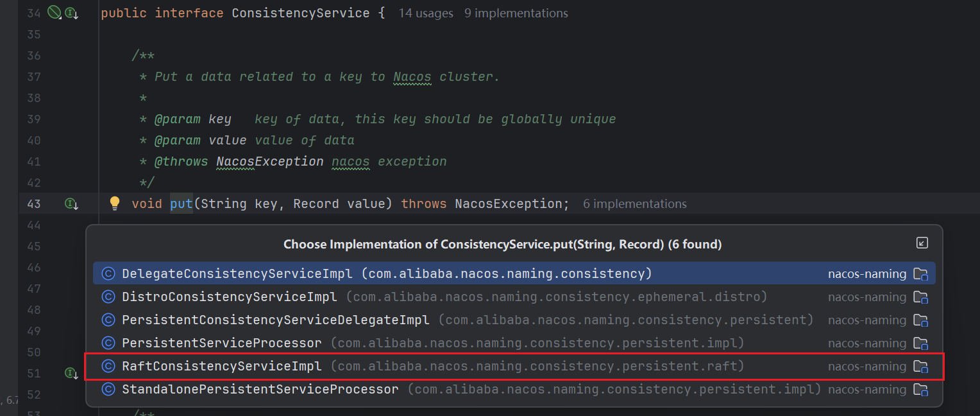980x416 pixels.
Task: Click the Record parameter type on line 43
Action: [x=316, y=204]
